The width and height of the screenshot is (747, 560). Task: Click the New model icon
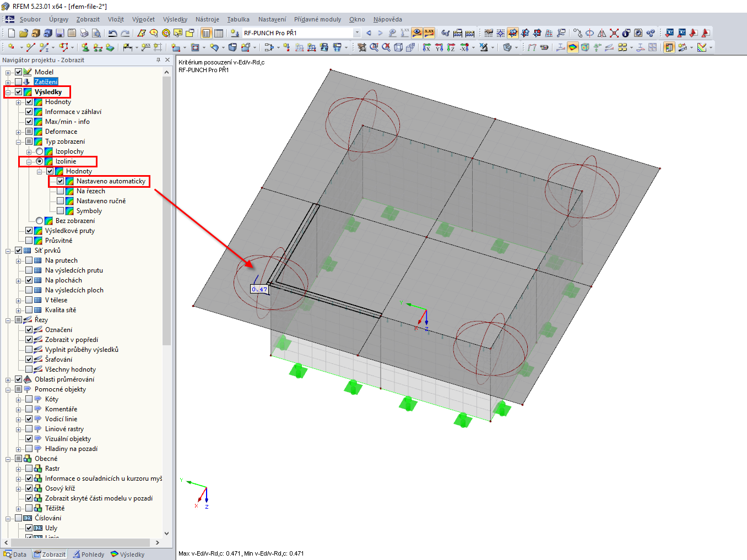[x=11, y=33]
